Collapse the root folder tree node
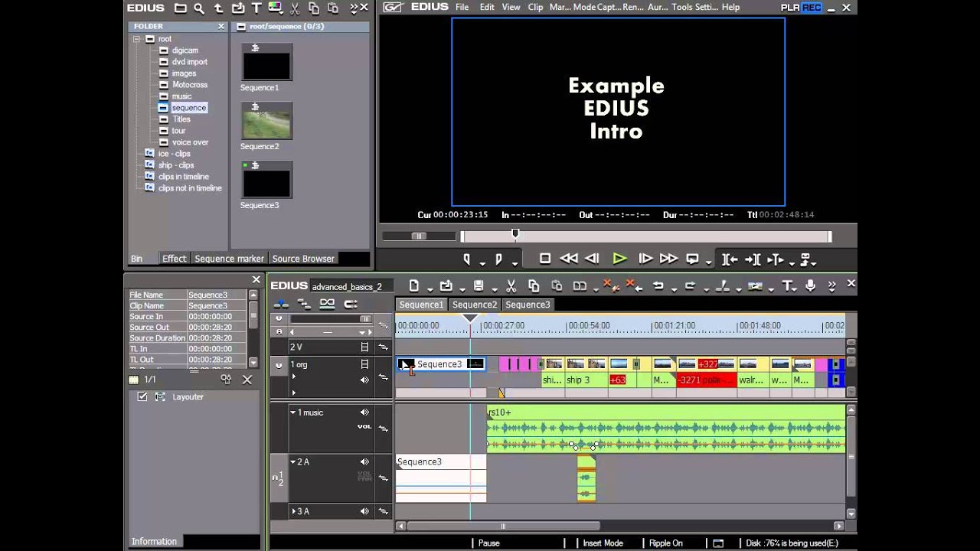The width and height of the screenshot is (980, 551). [136, 39]
